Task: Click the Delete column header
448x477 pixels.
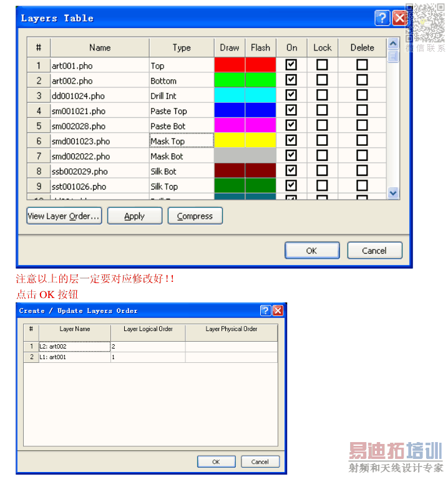Action: 362,47
